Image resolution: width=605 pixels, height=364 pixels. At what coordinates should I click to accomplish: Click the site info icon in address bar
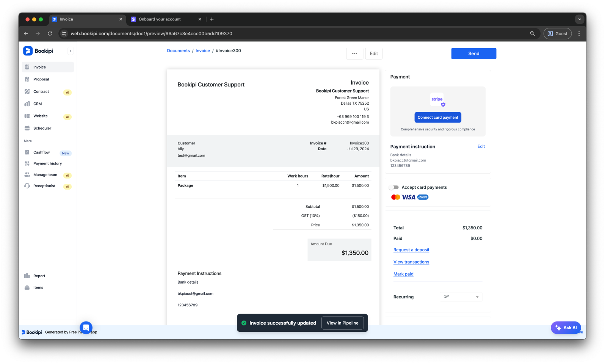coord(64,34)
